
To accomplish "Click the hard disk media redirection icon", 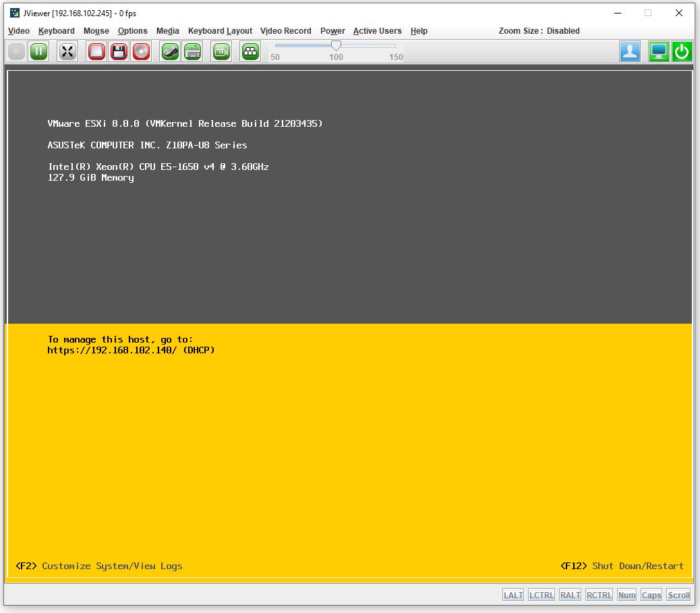I will 97,52.
